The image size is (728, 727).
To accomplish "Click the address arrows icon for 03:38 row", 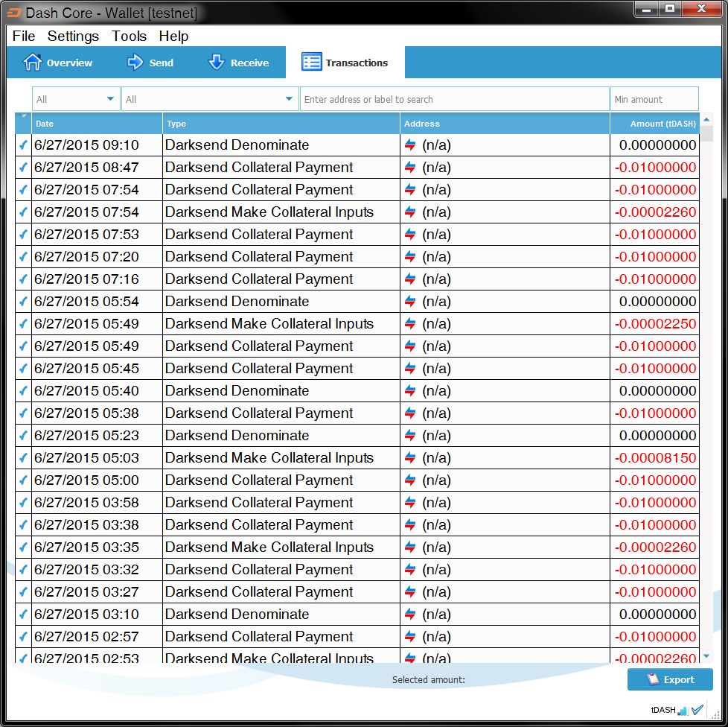I will [x=410, y=524].
